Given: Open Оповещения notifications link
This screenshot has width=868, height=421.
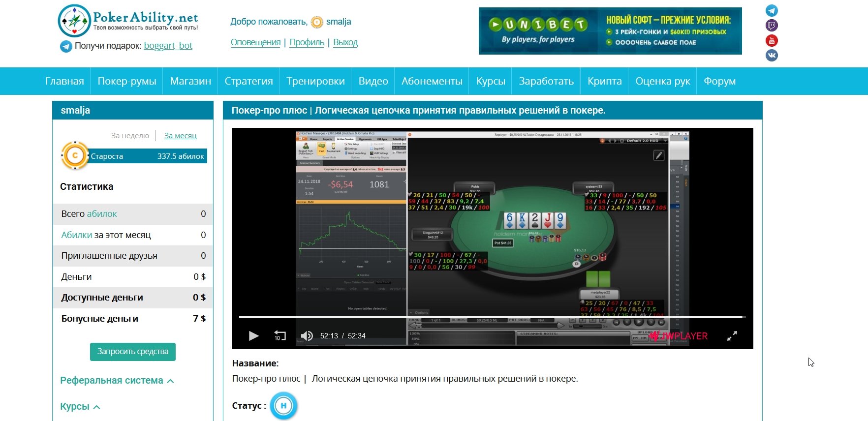Looking at the screenshot, I should pyautogui.click(x=255, y=42).
